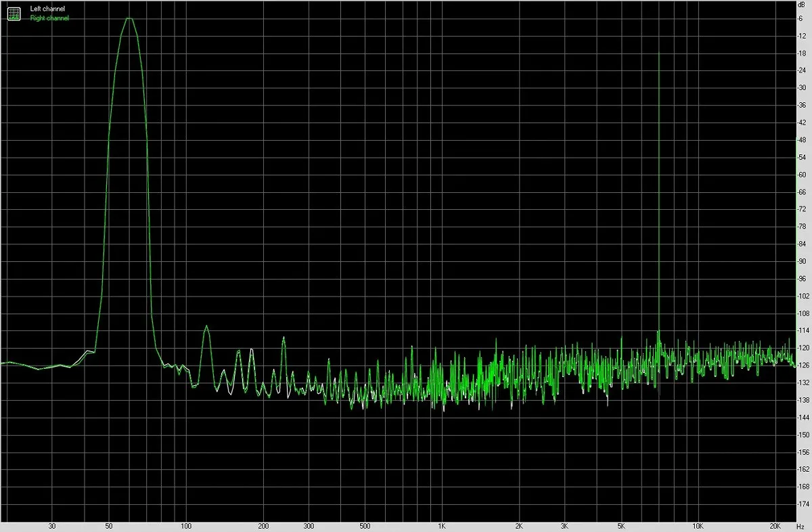
Task: Click the 1K frequency axis label
Action: [442, 525]
